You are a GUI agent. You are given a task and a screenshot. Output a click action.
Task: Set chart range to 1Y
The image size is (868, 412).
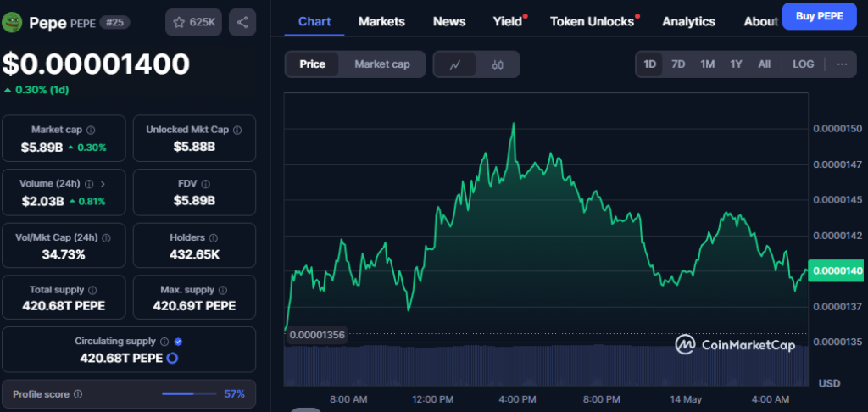pyautogui.click(x=736, y=64)
